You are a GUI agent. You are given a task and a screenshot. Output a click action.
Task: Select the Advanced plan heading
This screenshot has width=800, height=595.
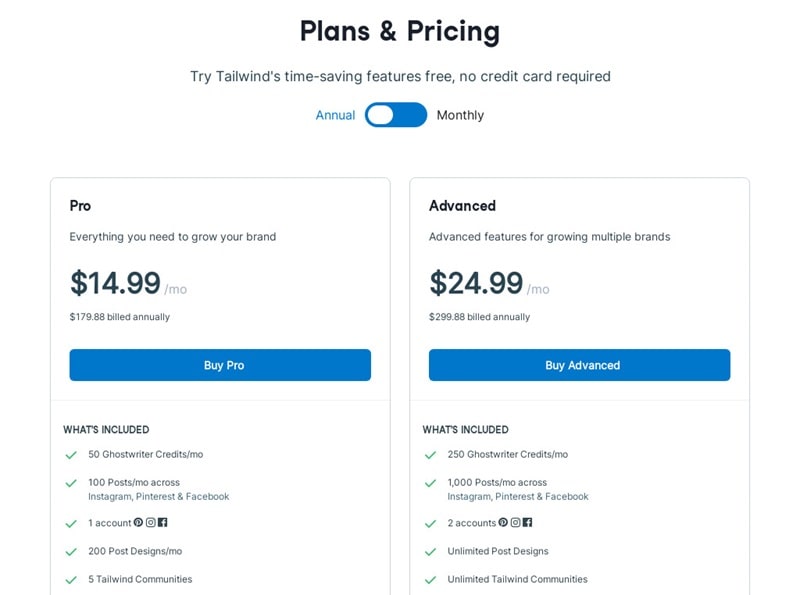(462, 206)
